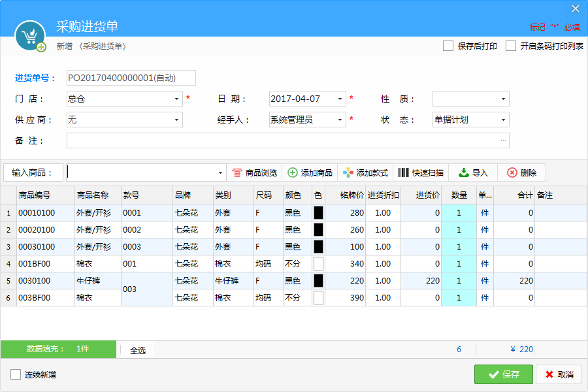
Task: Click the total amount ¥ 220 in footer
Action: (x=521, y=350)
